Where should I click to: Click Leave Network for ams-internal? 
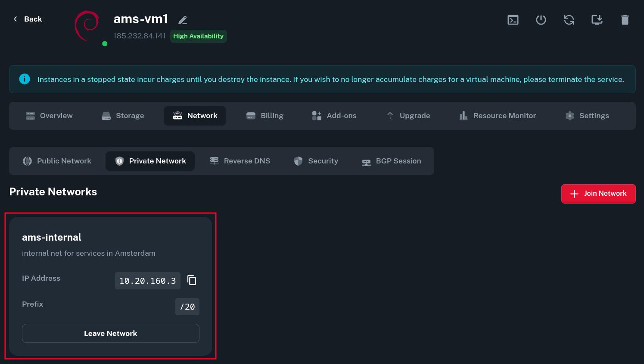(111, 333)
